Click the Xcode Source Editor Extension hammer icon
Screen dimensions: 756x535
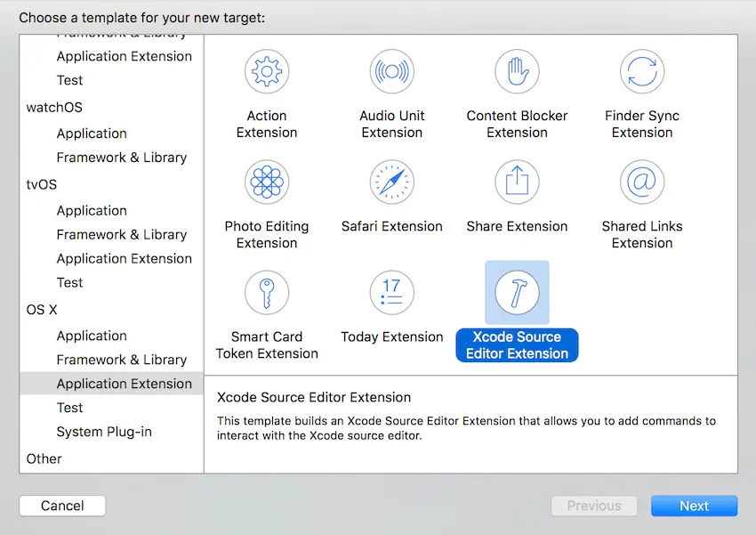click(517, 292)
